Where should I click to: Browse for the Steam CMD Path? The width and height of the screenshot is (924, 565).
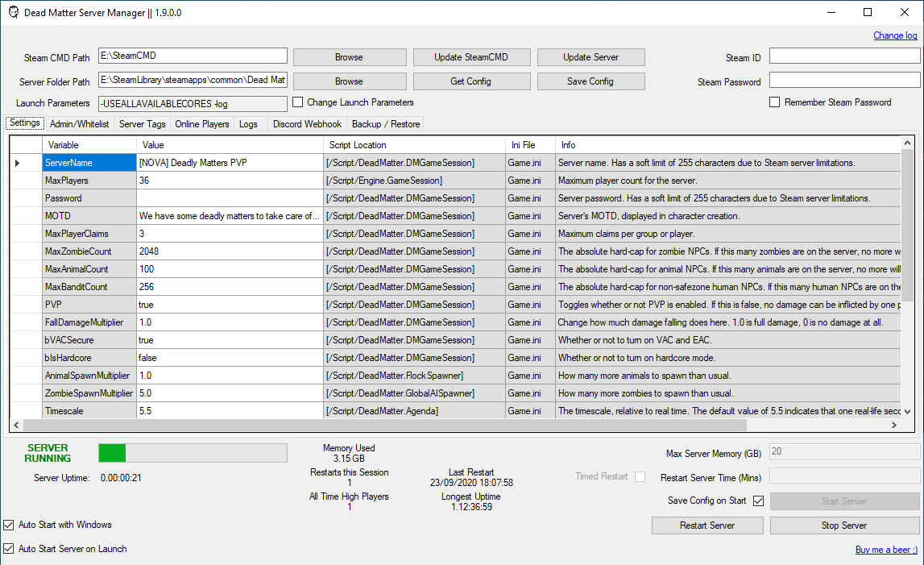pyautogui.click(x=349, y=56)
